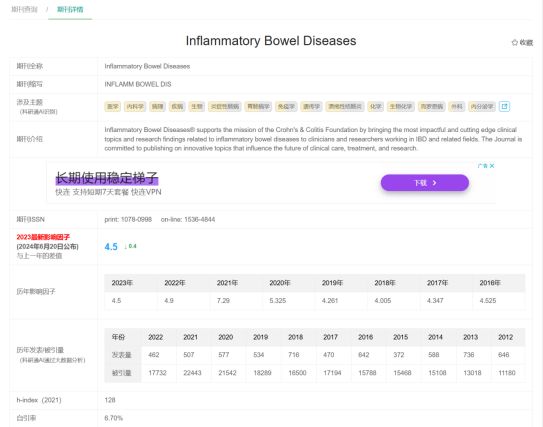543x427 pixels.
Task: Click the green down arrow 0.4 indicator
Action: pos(130,246)
